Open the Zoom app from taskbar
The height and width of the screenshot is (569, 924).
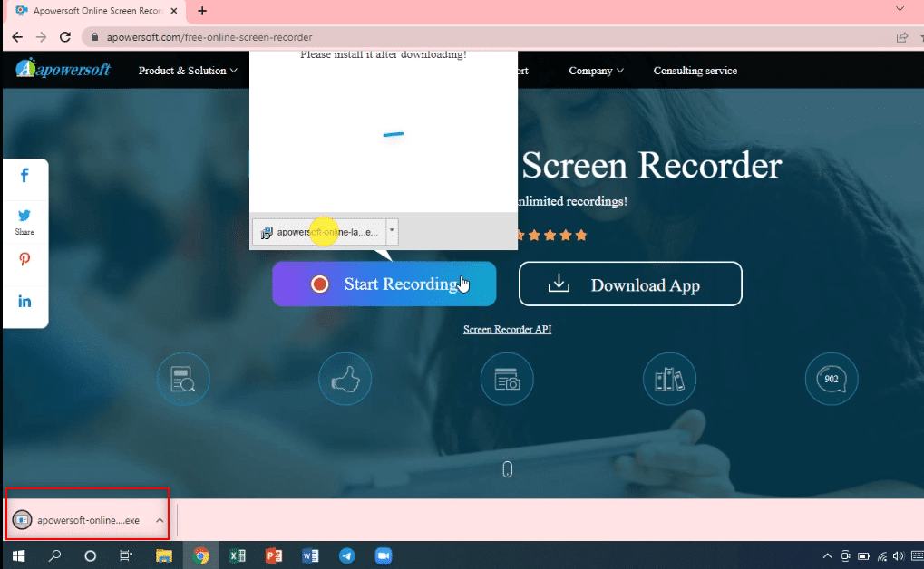pos(383,555)
